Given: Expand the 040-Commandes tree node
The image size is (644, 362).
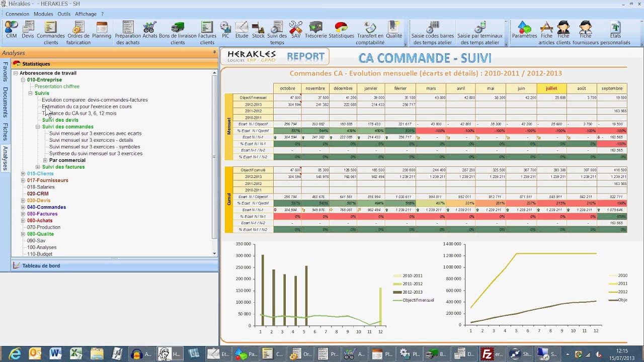Looking at the screenshot, I should pos(23,207).
